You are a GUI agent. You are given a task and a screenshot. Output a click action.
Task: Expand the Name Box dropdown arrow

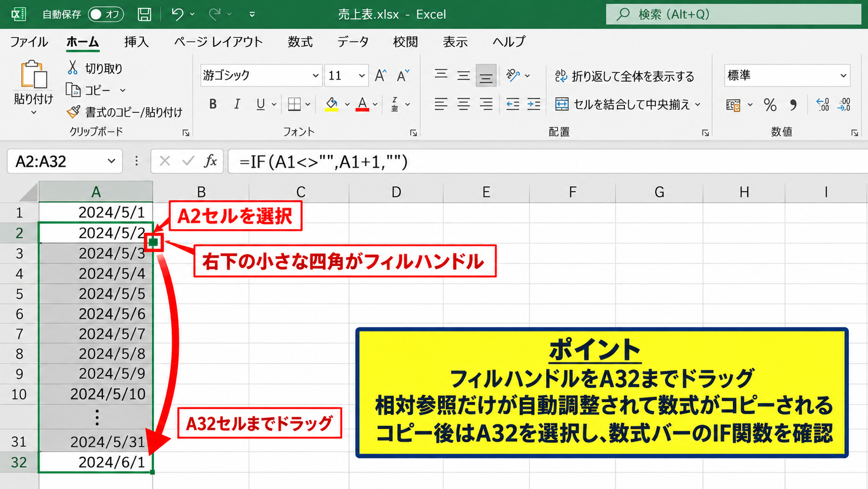tap(111, 161)
